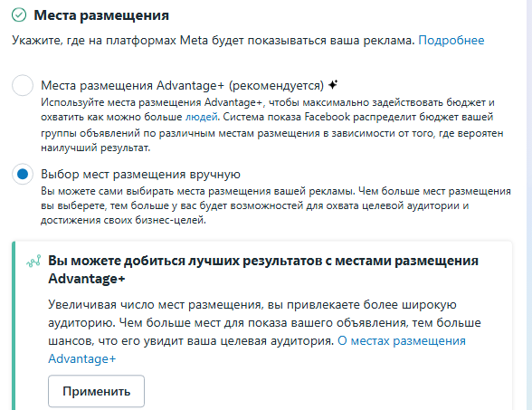Viewport: 532px width, 410px height.
Task: Select the Выбор мест размещения вручную radio button
Action: (23, 174)
